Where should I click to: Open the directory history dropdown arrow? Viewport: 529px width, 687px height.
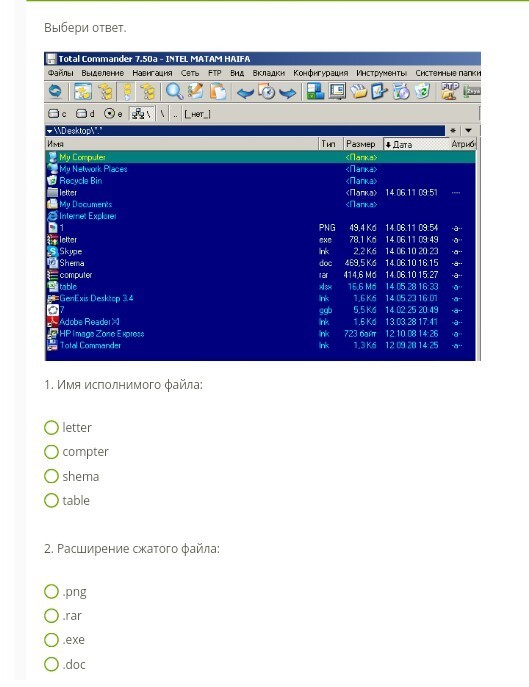pos(469,131)
